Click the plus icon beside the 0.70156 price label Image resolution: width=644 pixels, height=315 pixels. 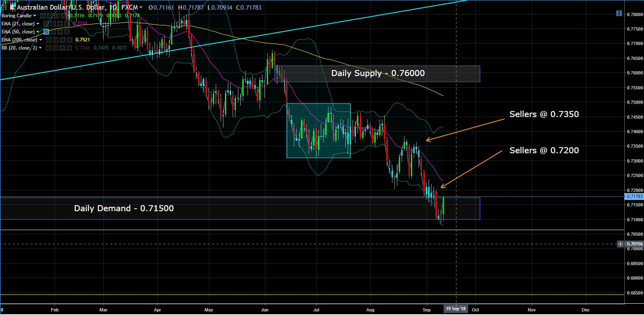[x=621, y=244]
